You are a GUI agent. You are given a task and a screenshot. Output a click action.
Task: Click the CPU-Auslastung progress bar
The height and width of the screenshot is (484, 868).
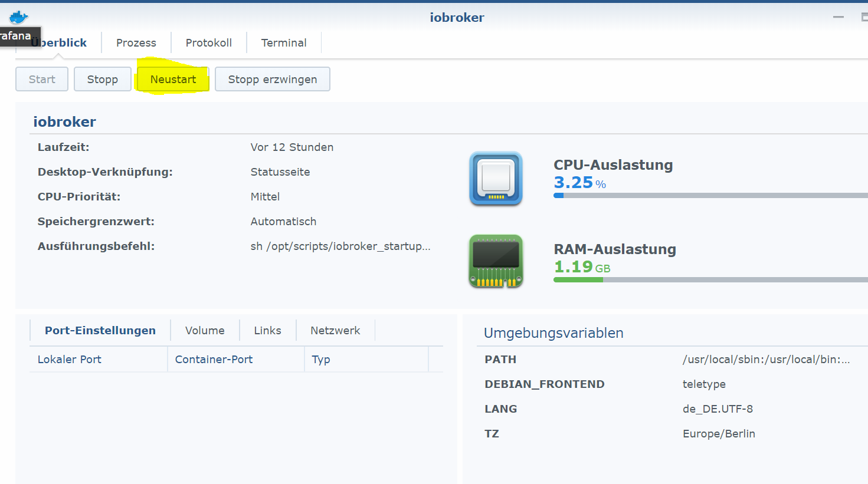click(710, 195)
